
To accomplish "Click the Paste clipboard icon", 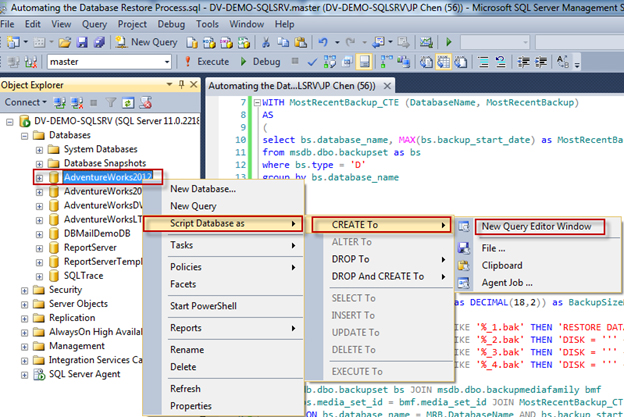I will click(301, 42).
